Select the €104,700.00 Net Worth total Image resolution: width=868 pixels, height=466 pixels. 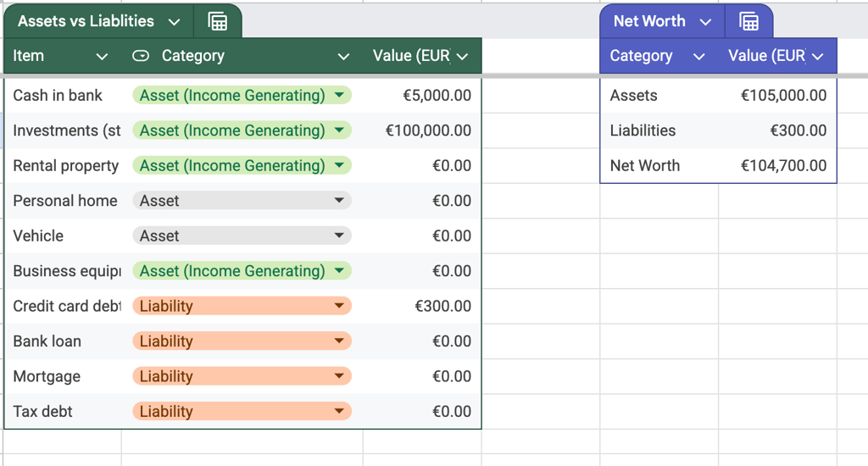point(778,165)
